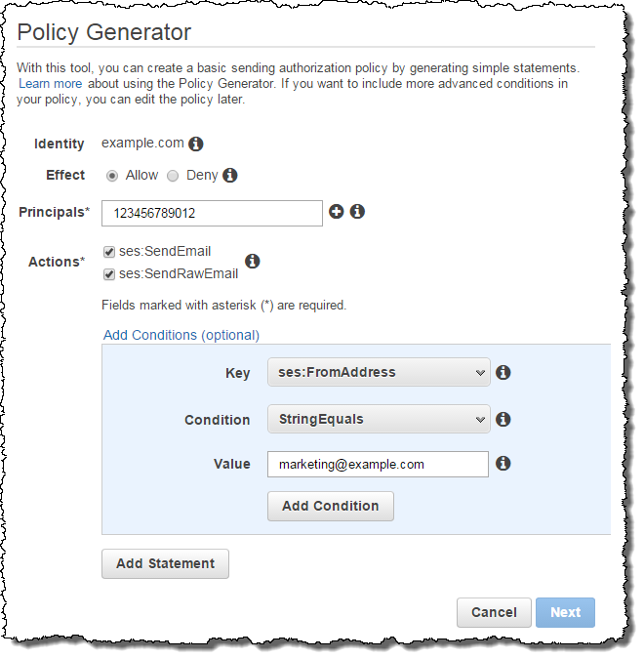Click info icon next to Value field

(503, 464)
